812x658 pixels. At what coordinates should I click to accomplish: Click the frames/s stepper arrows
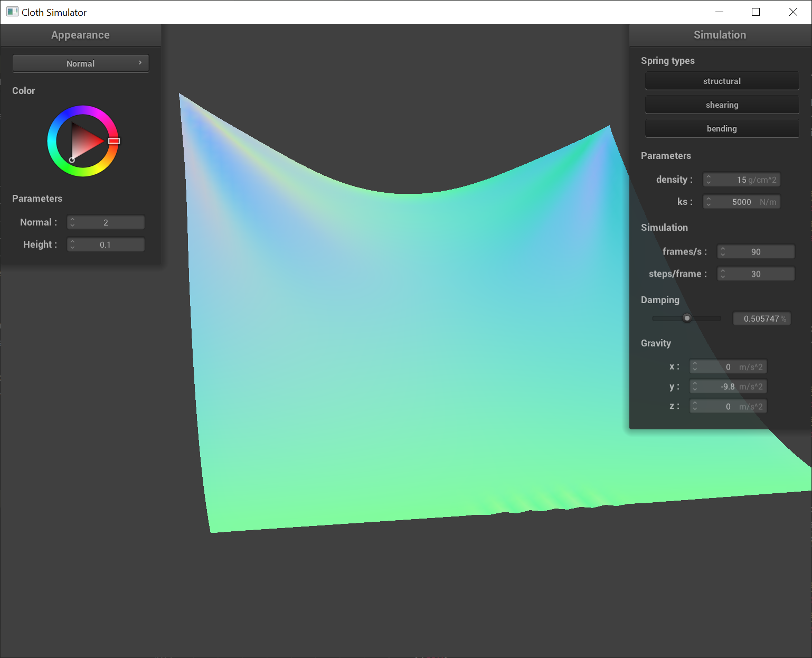tap(723, 252)
